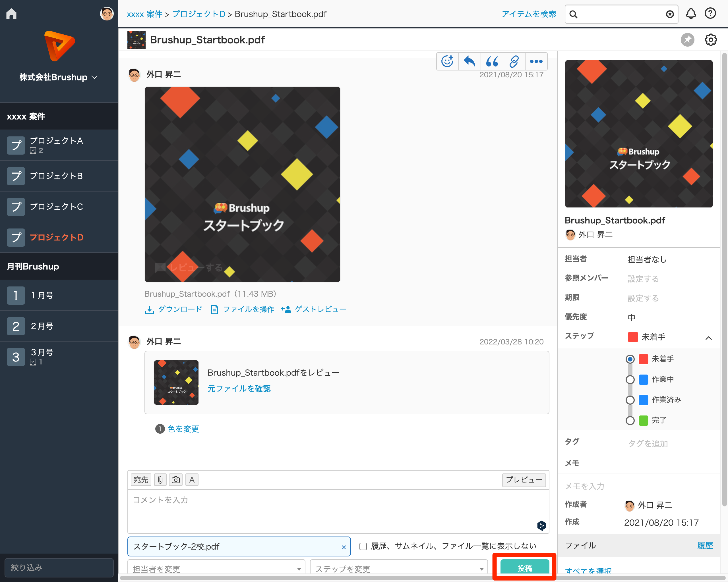Screen dimensions: 728x582
Task: Click アイテムを検索 link
Action: click(528, 14)
